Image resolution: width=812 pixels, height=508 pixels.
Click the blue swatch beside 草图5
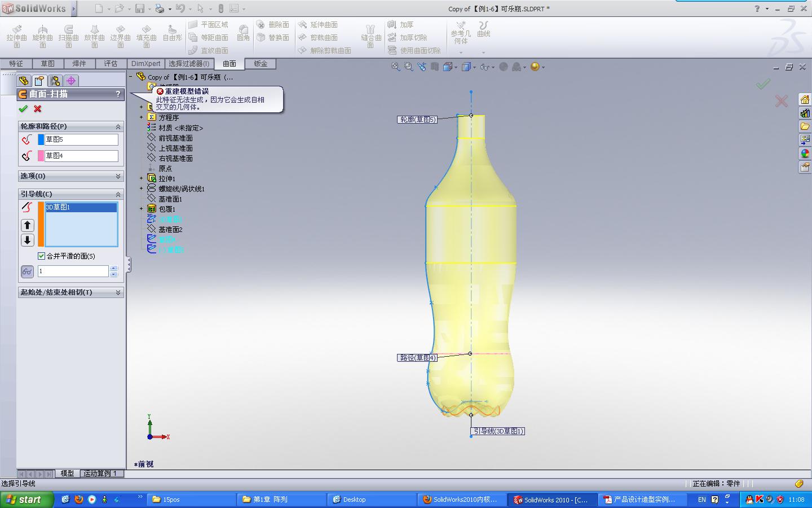point(41,139)
